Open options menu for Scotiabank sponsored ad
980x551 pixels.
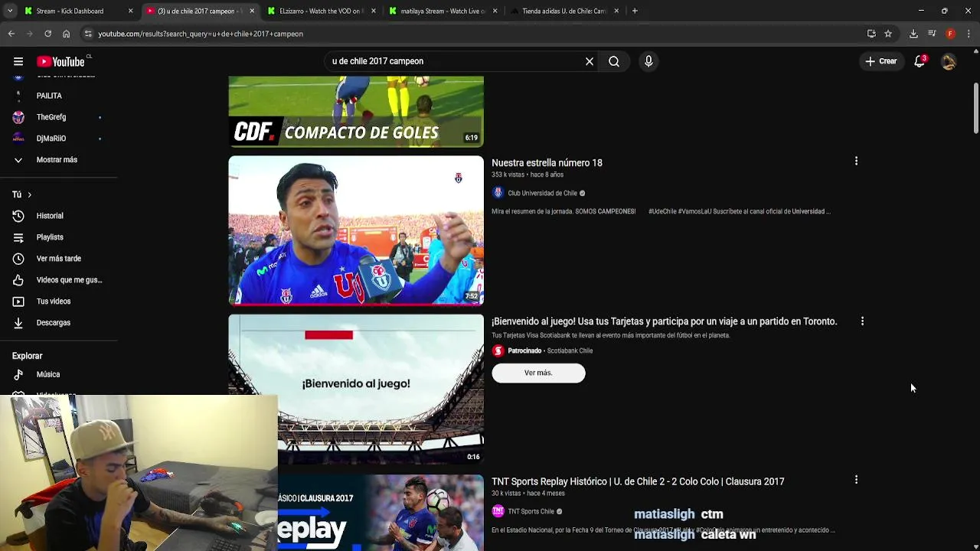(x=862, y=321)
